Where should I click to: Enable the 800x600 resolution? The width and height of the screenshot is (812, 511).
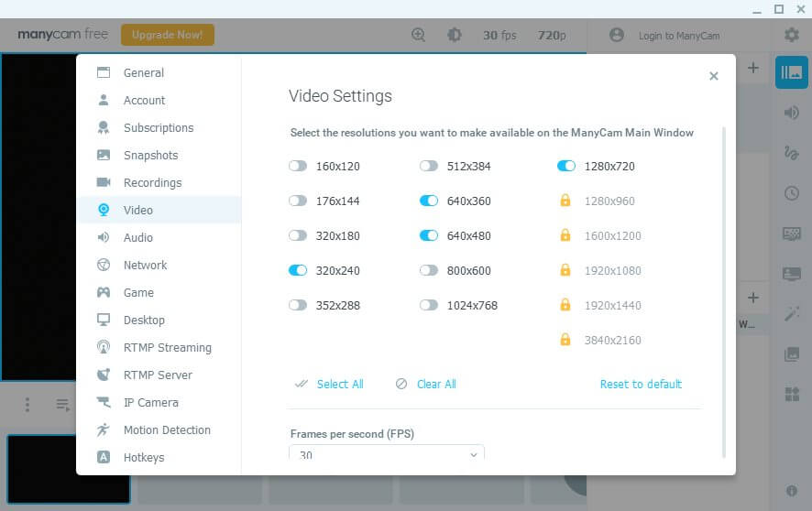(429, 270)
